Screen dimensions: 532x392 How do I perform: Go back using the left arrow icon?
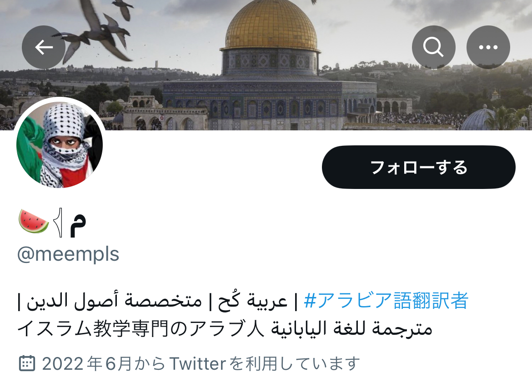(x=44, y=47)
